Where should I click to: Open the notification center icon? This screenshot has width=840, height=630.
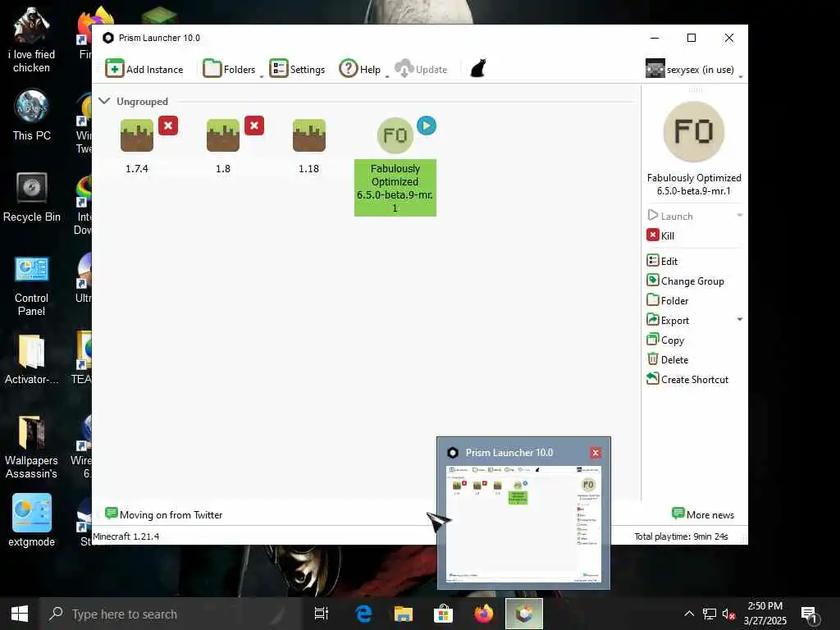point(810,614)
